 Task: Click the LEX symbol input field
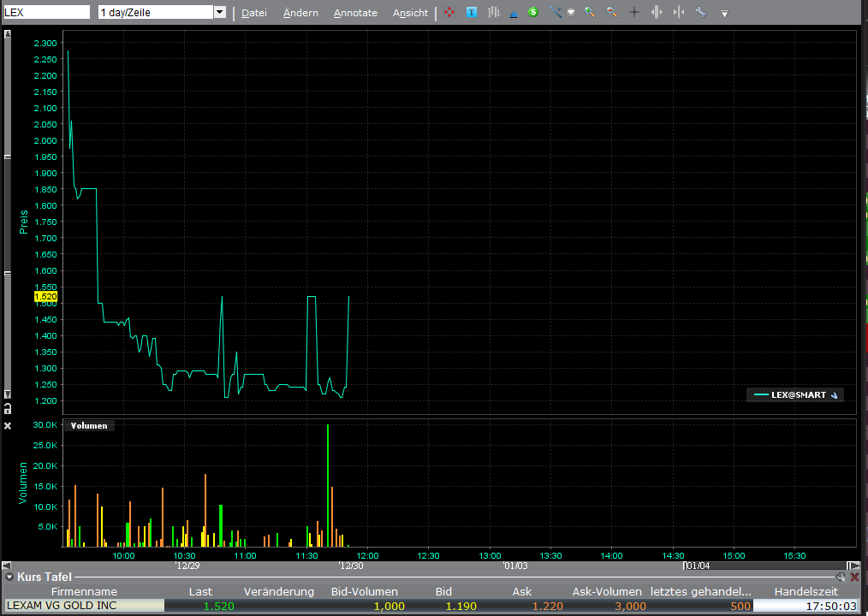tap(46, 13)
